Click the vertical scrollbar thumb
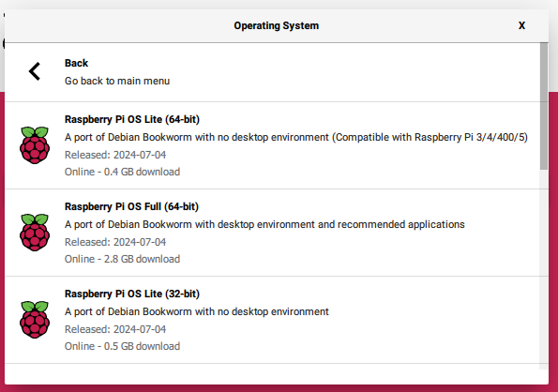Image resolution: width=558 pixels, height=392 pixels. [543, 106]
